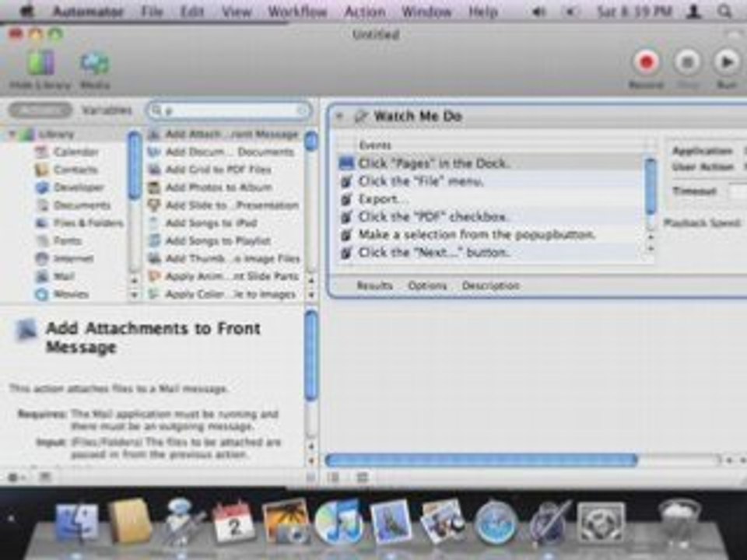747x560 pixels.
Task: Select Add Thumbnail Icon to Image Files action
Action: tap(224, 258)
